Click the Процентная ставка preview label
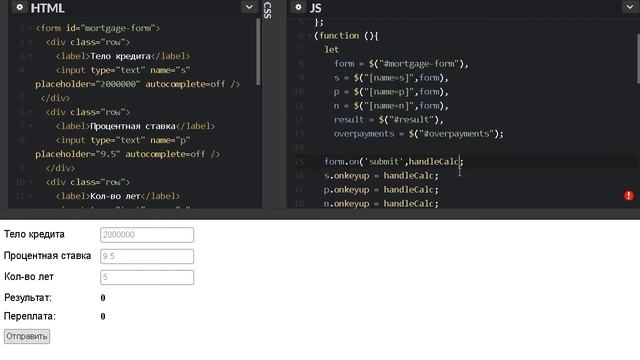The width and height of the screenshot is (640, 360). (47, 256)
